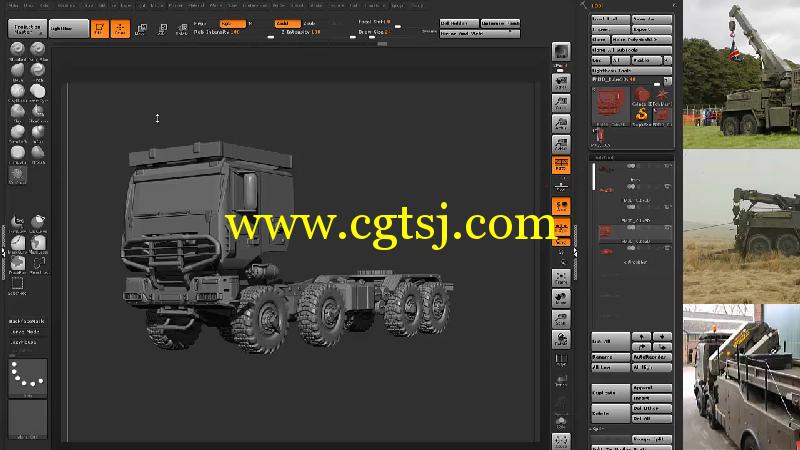Click the Del Hidden button

[x=459, y=23]
